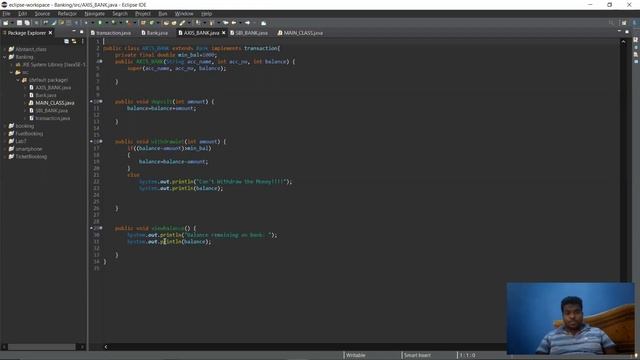Open the Source menu
Image resolution: width=640 pixels, height=360 pixels.
pyautogui.click(x=42, y=13)
